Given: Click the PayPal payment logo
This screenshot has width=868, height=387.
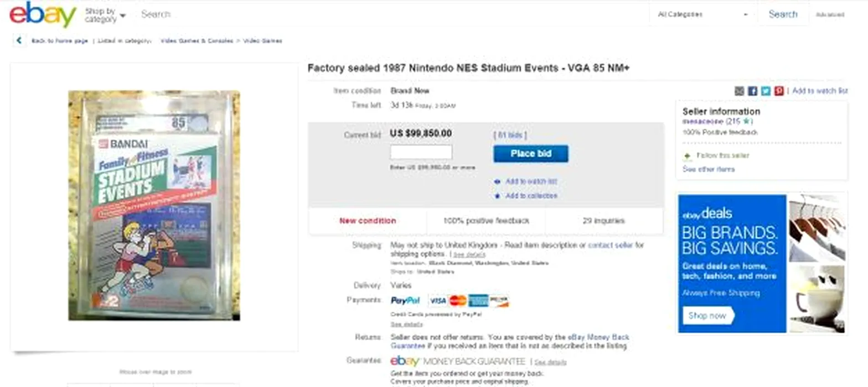Looking at the screenshot, I should 405,301.
